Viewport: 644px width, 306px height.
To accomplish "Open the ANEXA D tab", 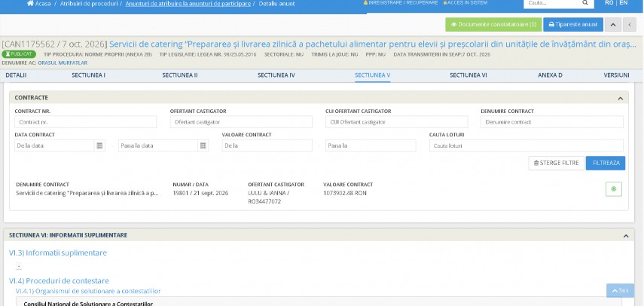I will pos(550,75).
